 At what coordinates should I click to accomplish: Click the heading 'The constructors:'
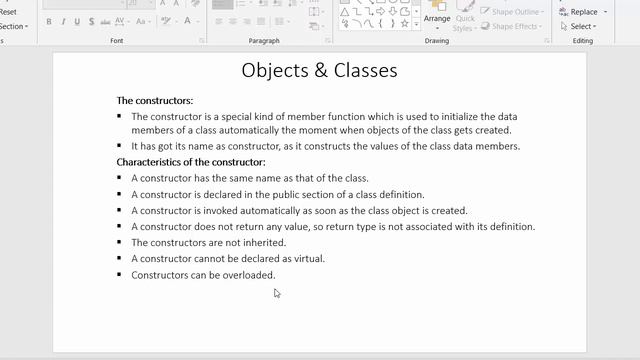[x=155, y=100]
